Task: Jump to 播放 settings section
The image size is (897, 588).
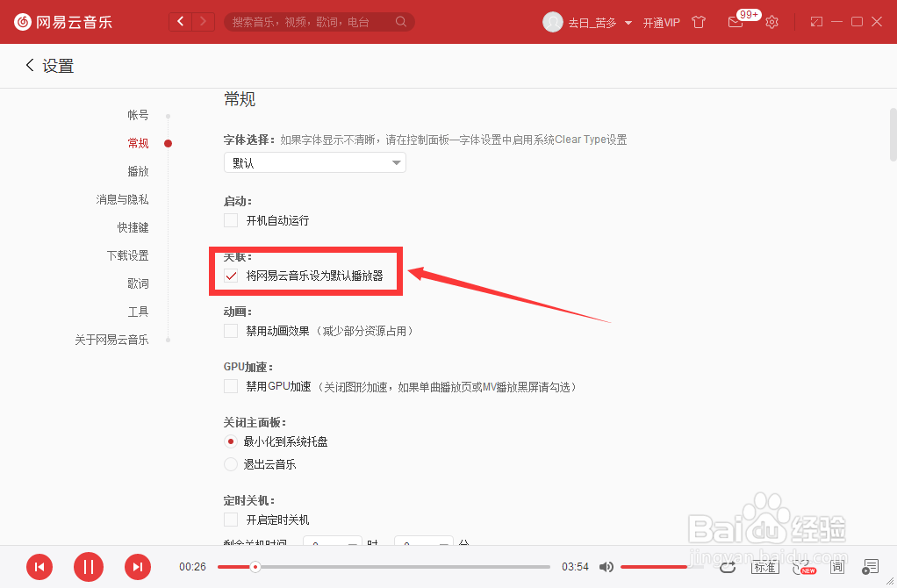Action: (138, 171)
